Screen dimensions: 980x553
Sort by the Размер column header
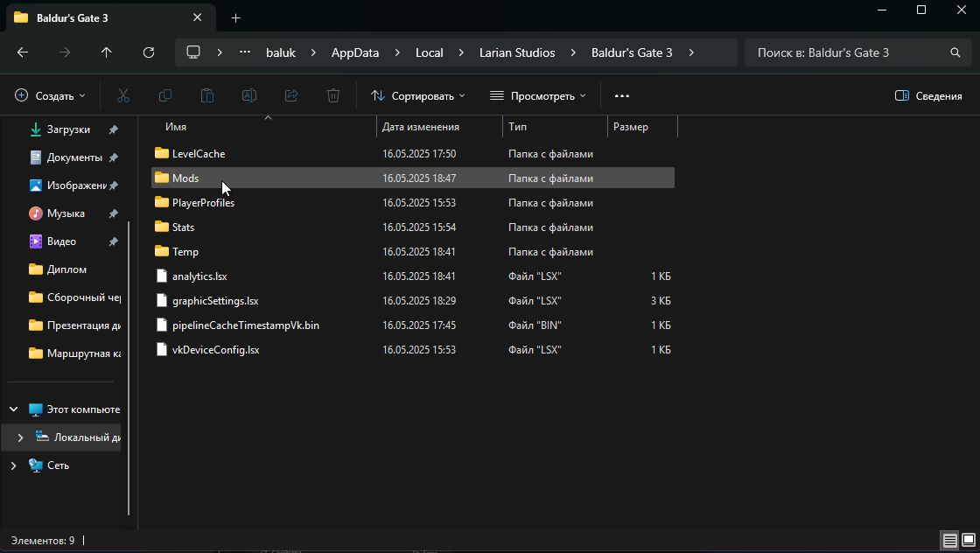click(x=642, y=126)
